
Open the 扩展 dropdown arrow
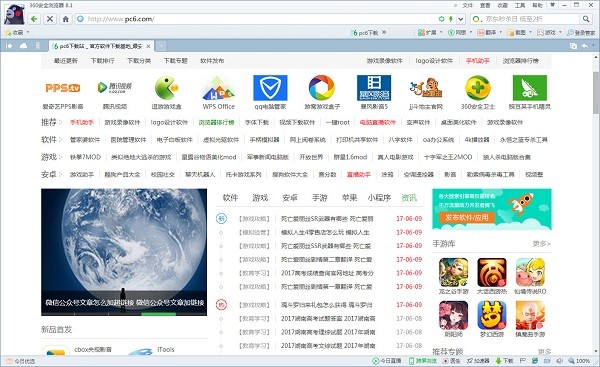pyautogui.click(x=441, y=33)
